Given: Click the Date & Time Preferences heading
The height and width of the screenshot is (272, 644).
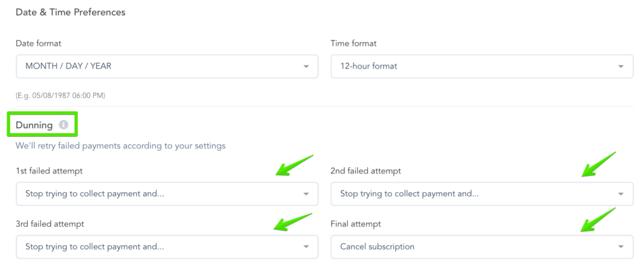Looking at the screenshot, I should point(70,12).
